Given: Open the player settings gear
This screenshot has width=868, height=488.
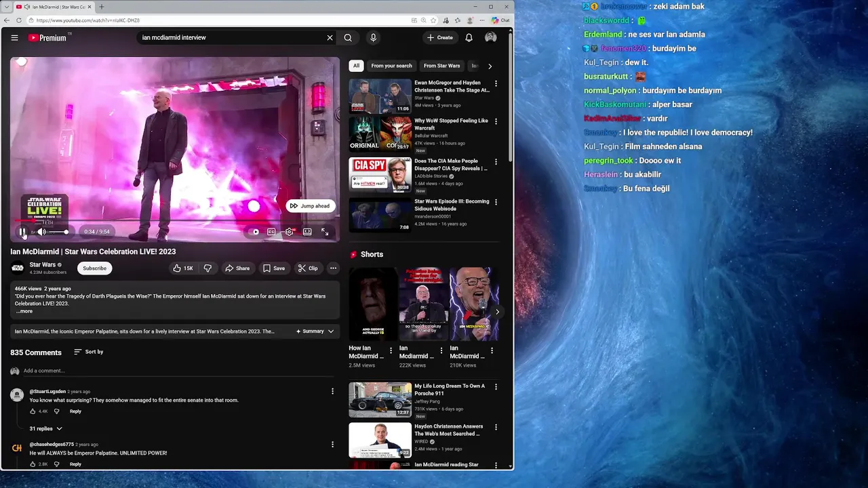Looking at the screenshot, I should pyautogui.click(x=289, y=232).
